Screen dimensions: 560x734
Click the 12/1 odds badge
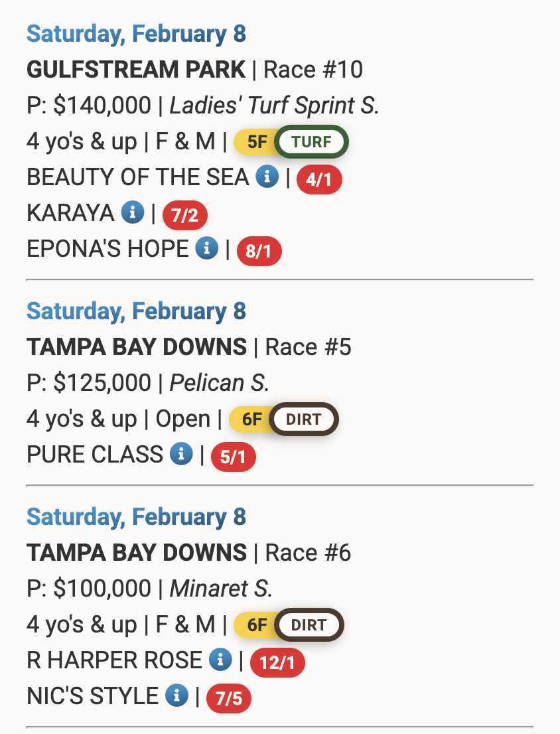click(x=277, y=664)
